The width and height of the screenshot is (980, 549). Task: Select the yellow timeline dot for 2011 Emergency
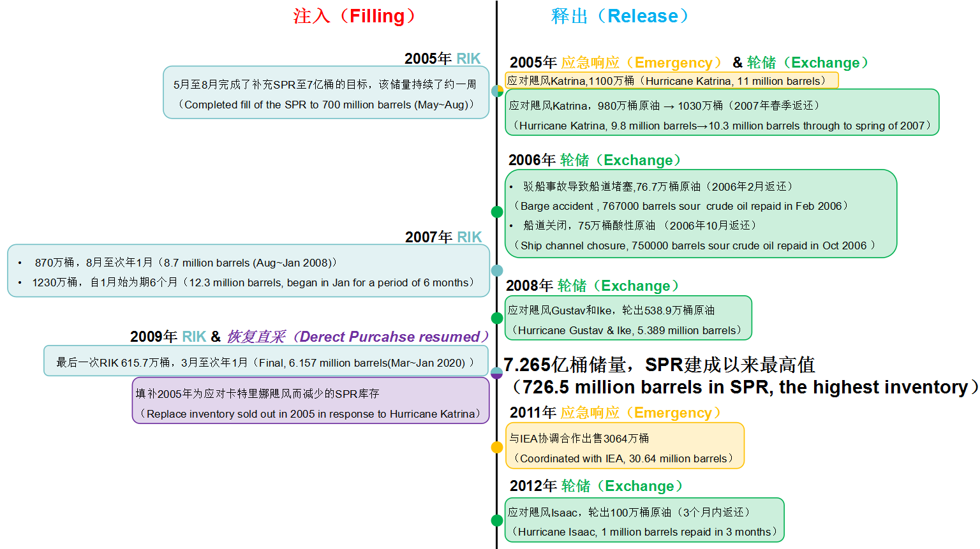coord(497,448)
